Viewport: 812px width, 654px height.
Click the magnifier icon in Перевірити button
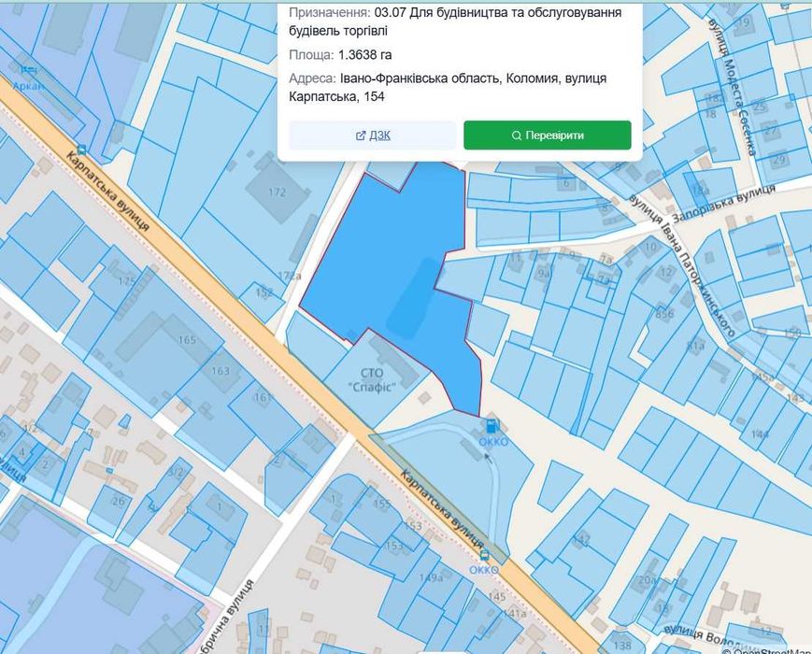[517, 135]
